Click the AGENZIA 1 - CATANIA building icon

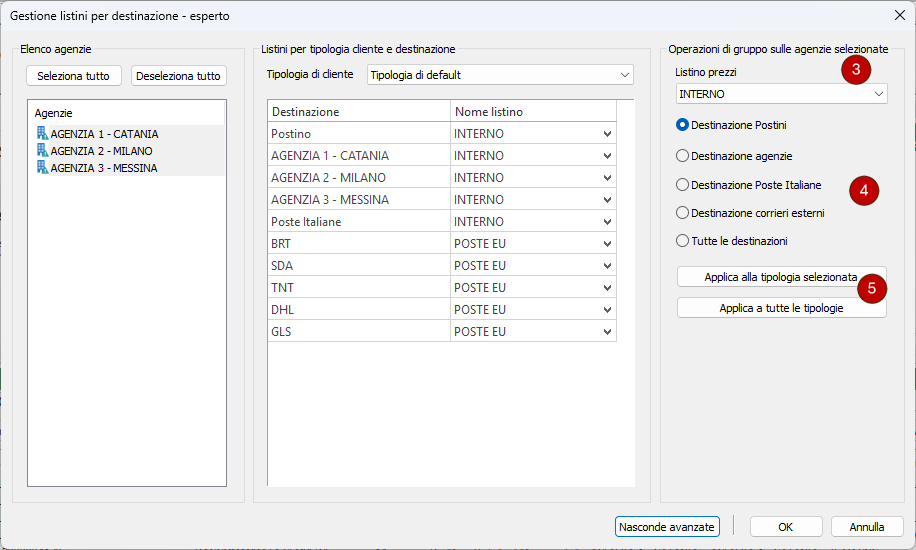pos(42,133)
